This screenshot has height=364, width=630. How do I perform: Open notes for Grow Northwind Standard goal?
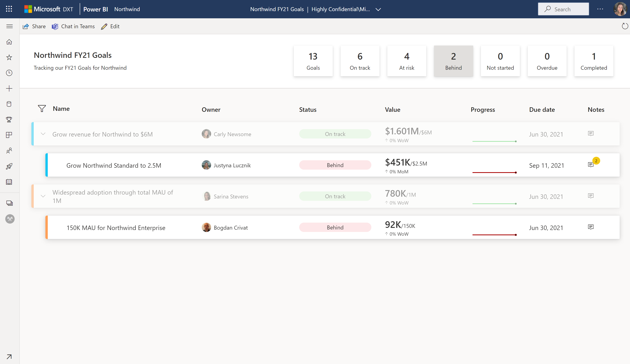[x=591, y=165]
